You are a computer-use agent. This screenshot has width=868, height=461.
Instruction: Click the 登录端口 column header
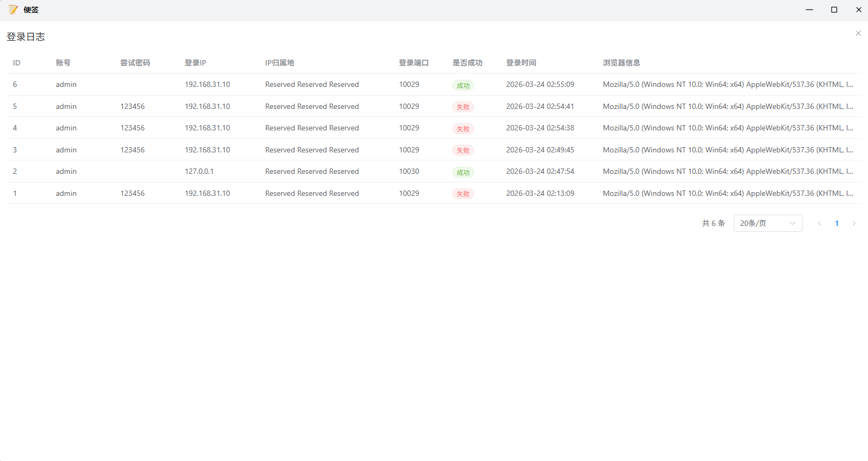click(x=414, y=63)
